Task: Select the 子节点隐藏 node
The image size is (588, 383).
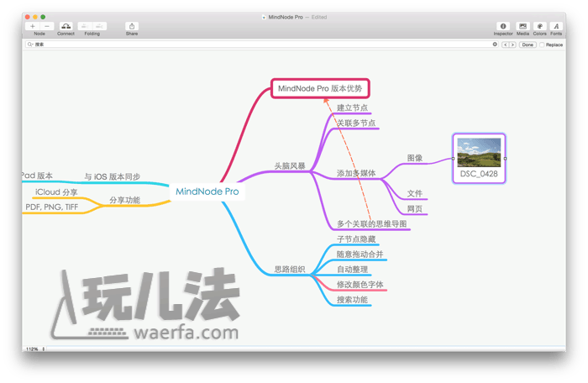Action: (356, 239)
